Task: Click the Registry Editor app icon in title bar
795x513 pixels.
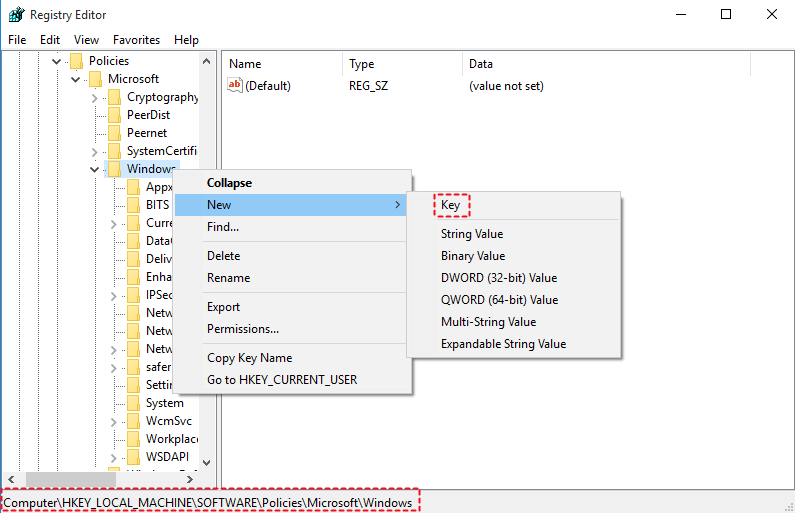Action: pyautogui.click(x=16, y=14)
